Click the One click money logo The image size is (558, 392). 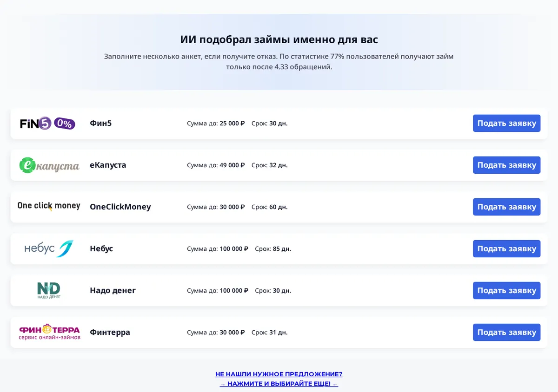tap(49, 206)
